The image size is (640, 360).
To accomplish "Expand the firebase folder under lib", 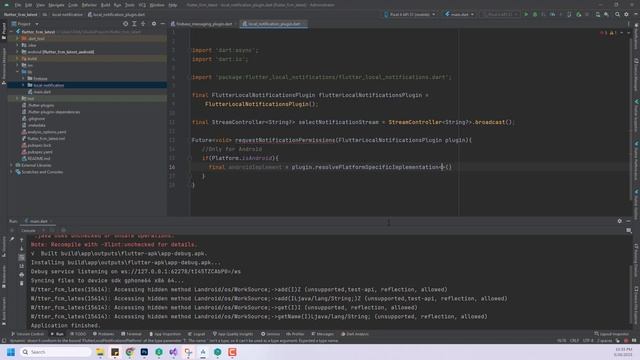I will tap(23, 78).
